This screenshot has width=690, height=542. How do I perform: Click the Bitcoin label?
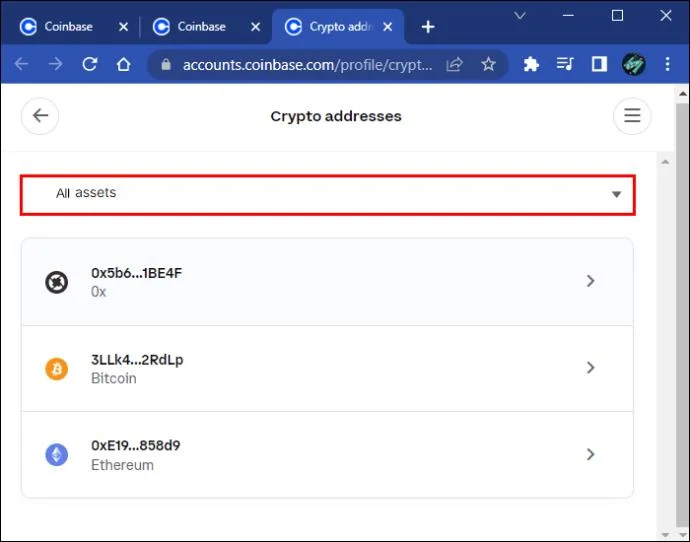114,378
